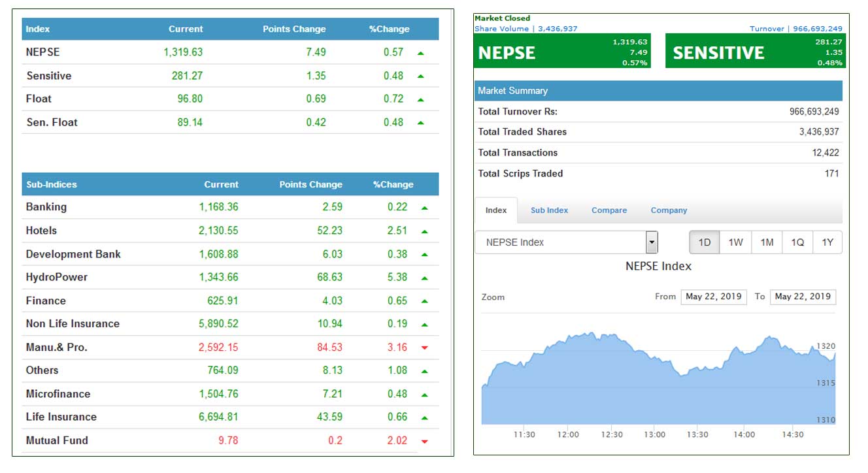Select the 1W chart range button

coord(736,242)
